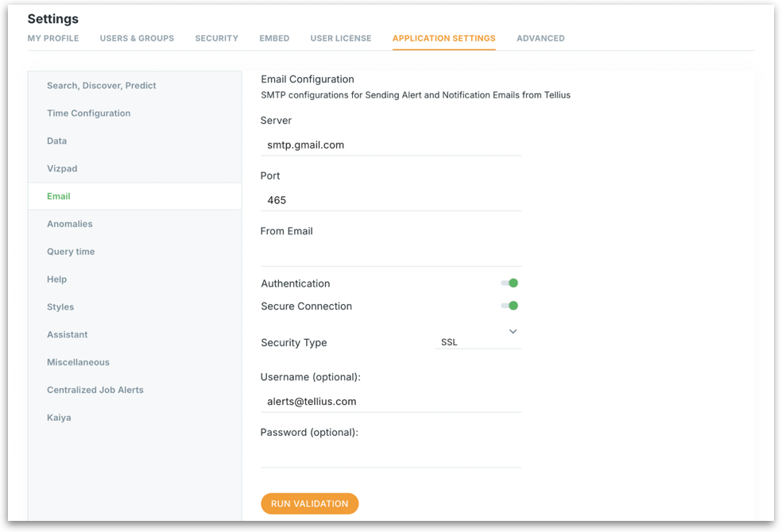This screenshot has width=782, height=532.
Task: Open the User License tab
Action: pos(340,38)
